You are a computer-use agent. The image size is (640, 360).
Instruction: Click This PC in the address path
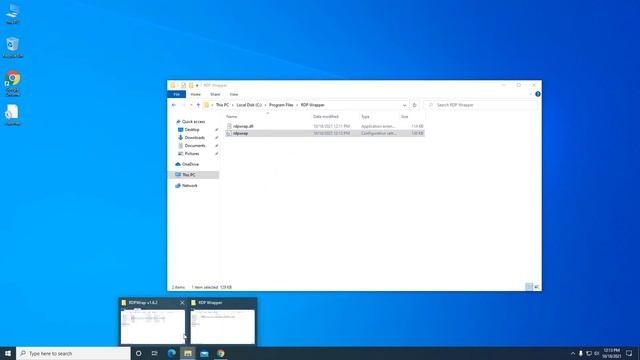[x=222, y=105]
